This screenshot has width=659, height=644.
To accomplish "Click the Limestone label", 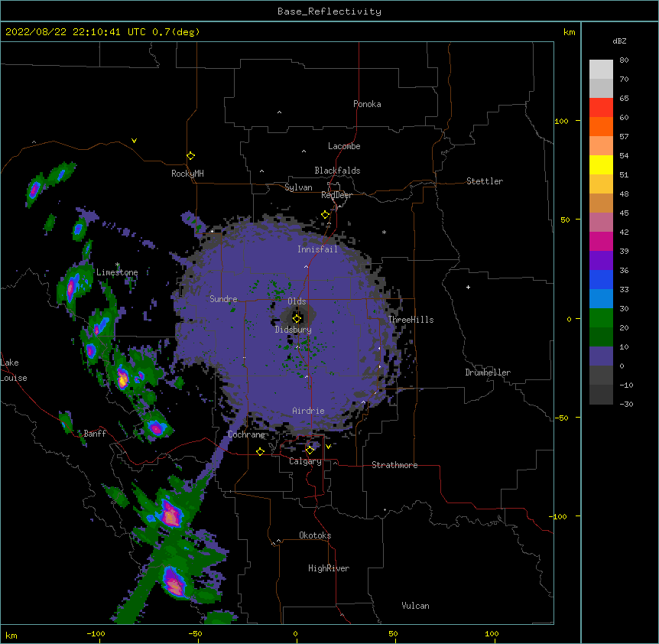I will (117, 272).
